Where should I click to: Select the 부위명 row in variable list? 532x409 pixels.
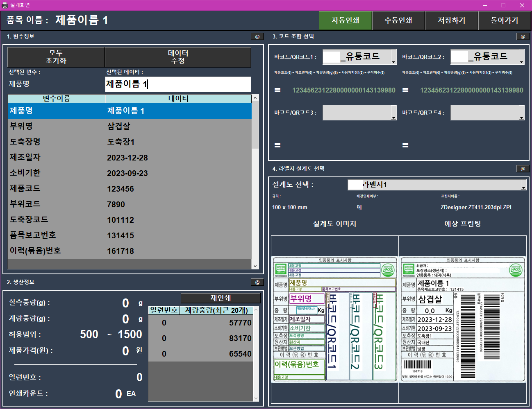(129, 126)
